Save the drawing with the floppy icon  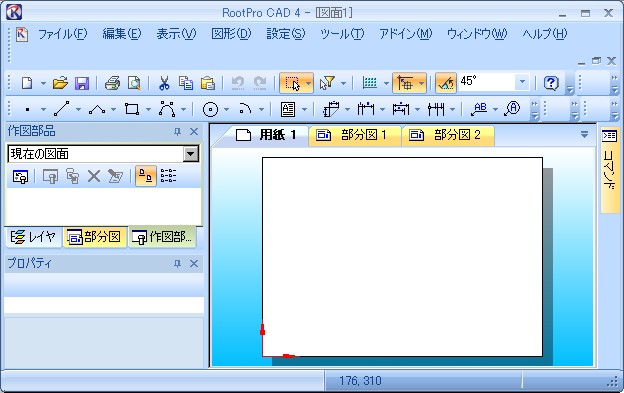(82, 83)
